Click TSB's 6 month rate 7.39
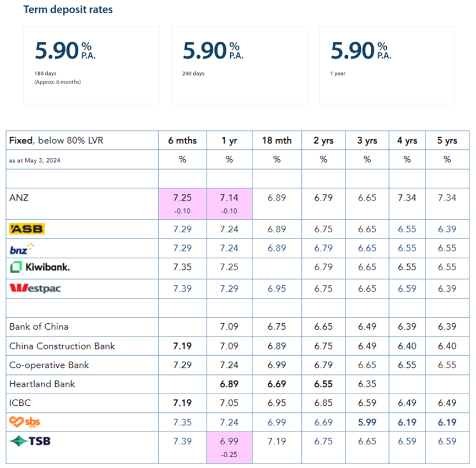Image resolution: width=476 pixels, height=468 pixels. (x=182, y=442)
